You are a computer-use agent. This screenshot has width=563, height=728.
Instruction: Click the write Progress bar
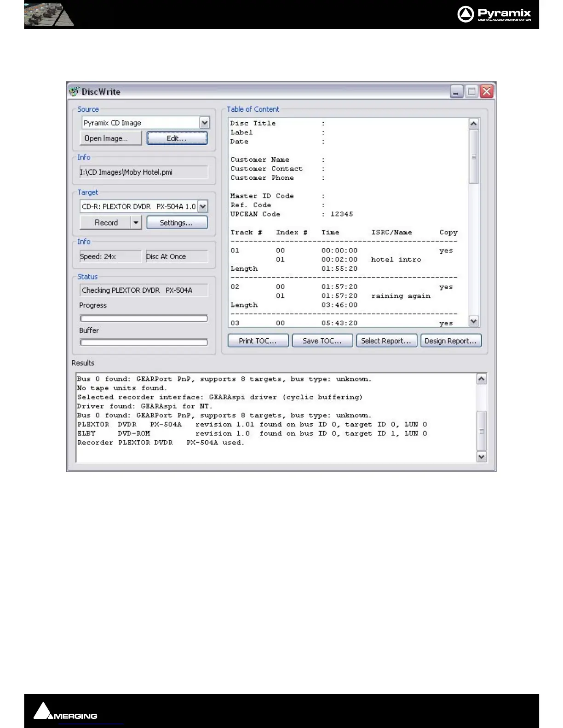[144, 318]
